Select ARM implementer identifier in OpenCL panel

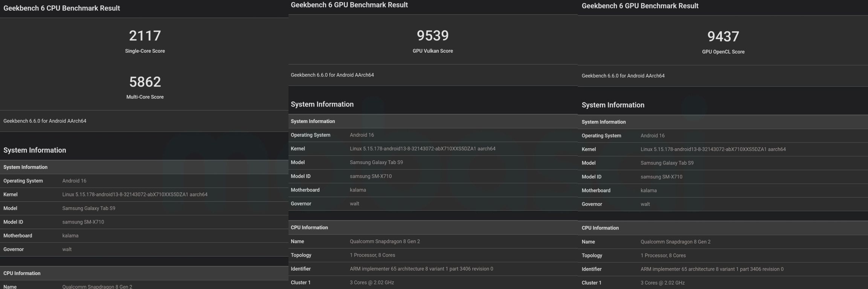point(712,269)
